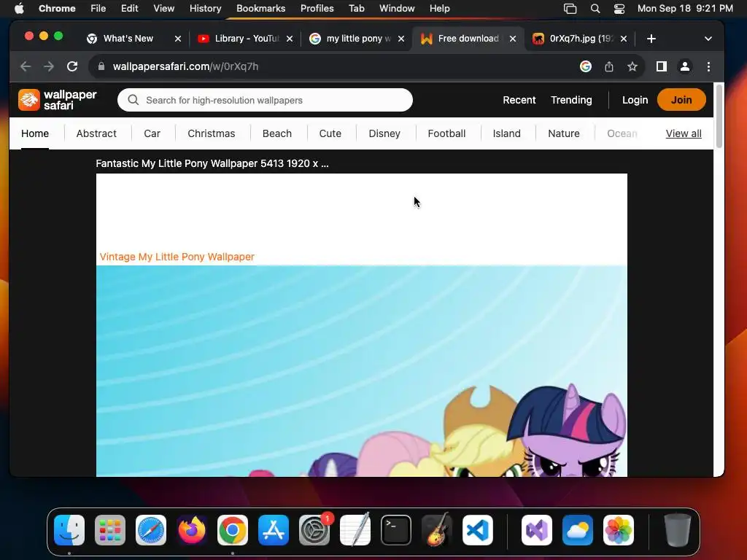Select the Home category

point(35,134)
